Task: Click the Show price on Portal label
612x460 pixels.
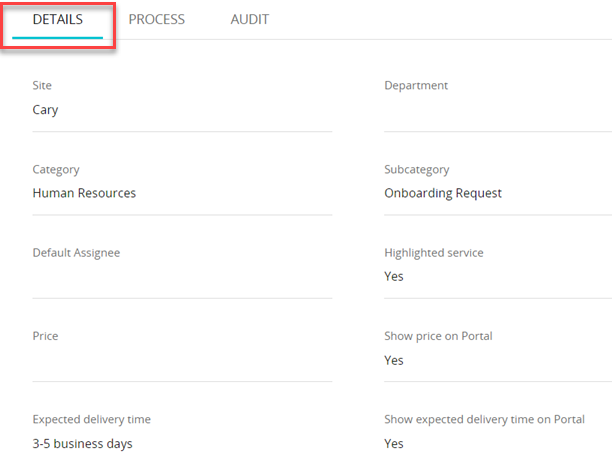Action: pos(438,336)
